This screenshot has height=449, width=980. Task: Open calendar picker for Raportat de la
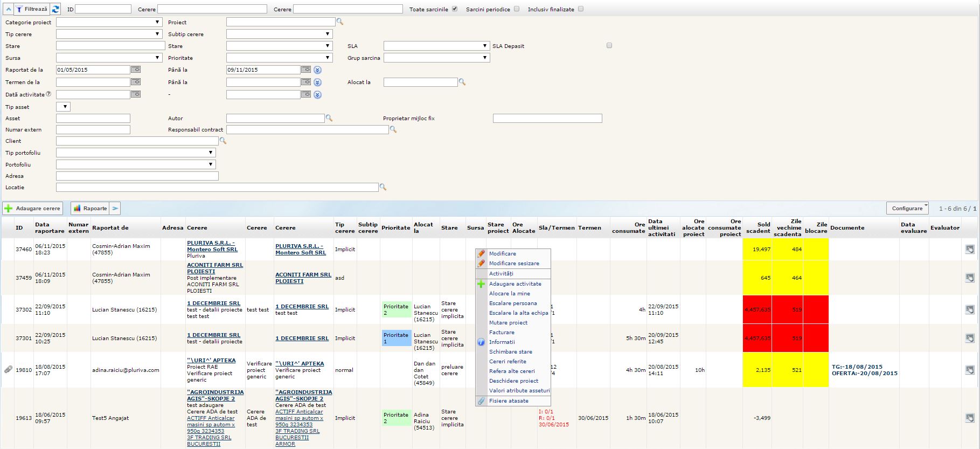pyautogui.click(x=136, y=70)
